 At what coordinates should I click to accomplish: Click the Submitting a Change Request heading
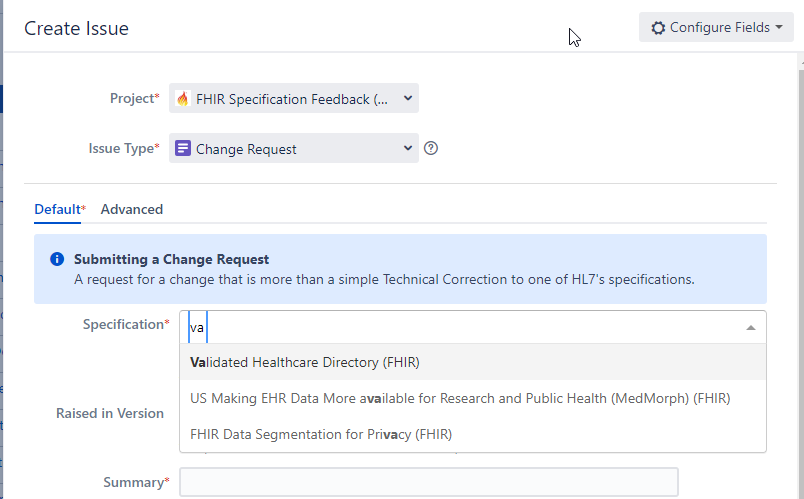[171, 260]
